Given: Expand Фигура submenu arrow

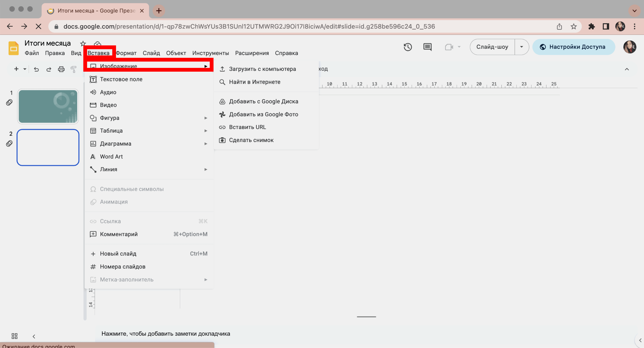Looking at the screenshot, I should (206, 117).
